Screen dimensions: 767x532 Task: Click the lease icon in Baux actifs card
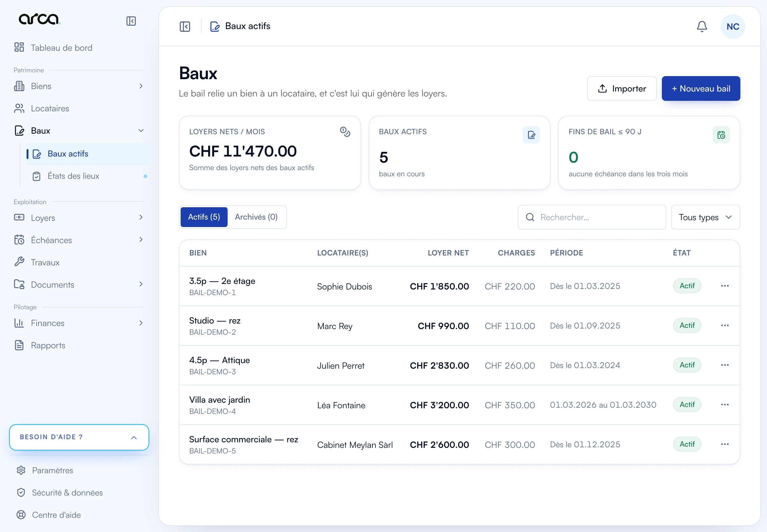click(531, 135)
